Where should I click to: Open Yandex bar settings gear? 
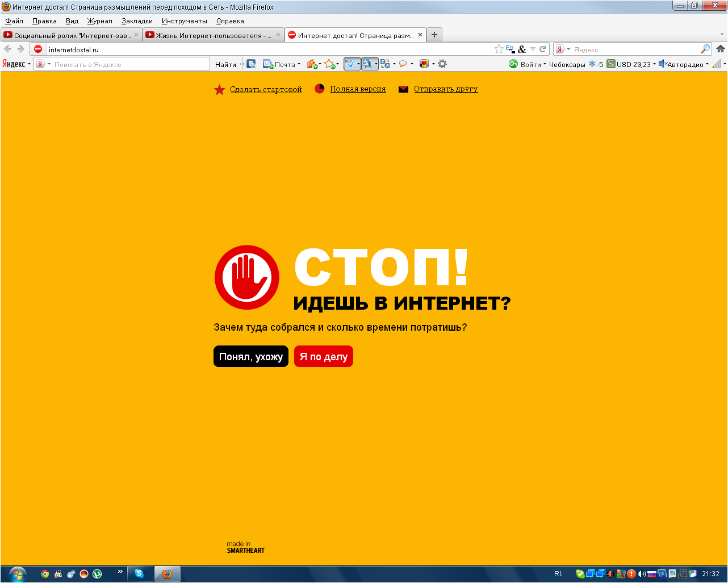coord(442,64)
